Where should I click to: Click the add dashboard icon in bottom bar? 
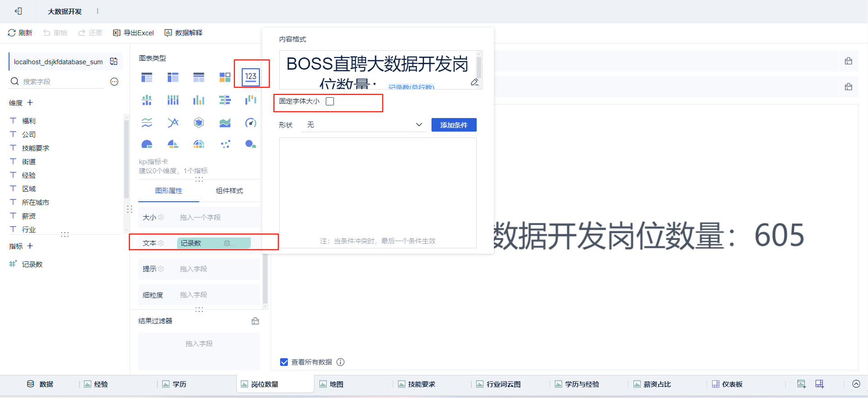(820, 384)
